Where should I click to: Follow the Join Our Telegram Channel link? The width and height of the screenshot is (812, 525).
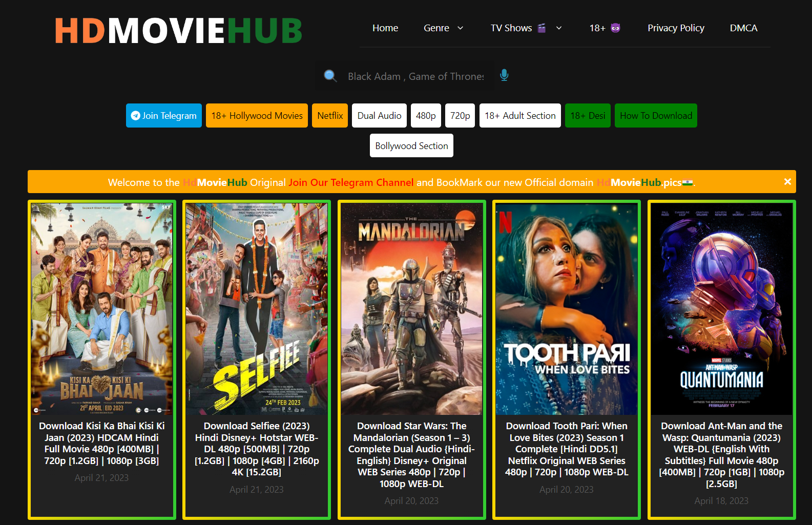tap(351, 182)
